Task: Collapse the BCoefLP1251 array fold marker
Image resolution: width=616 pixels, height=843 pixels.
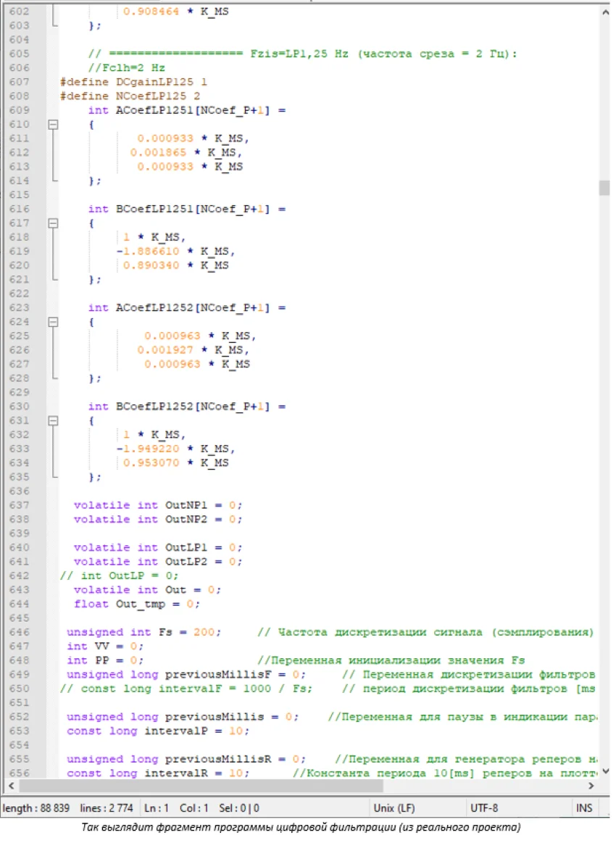Action: 52,224
